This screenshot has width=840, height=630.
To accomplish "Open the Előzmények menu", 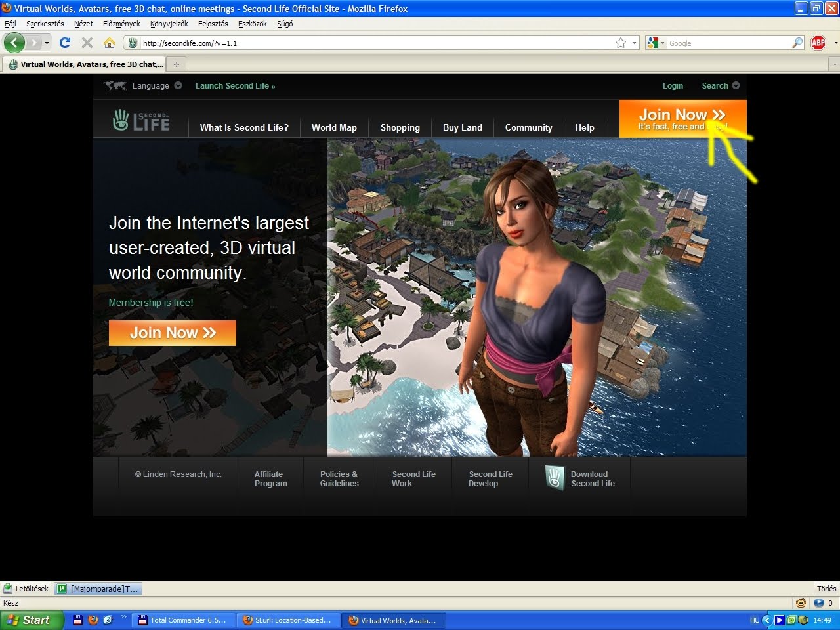I will coord(121,24).
